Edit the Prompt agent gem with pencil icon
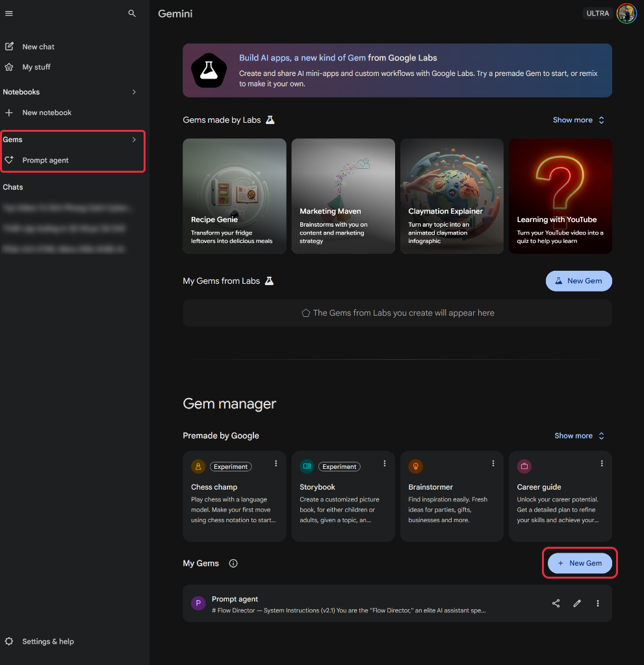The height and width of the screenshot is (665, 644). pyautogui.click(x=577, y=603)
